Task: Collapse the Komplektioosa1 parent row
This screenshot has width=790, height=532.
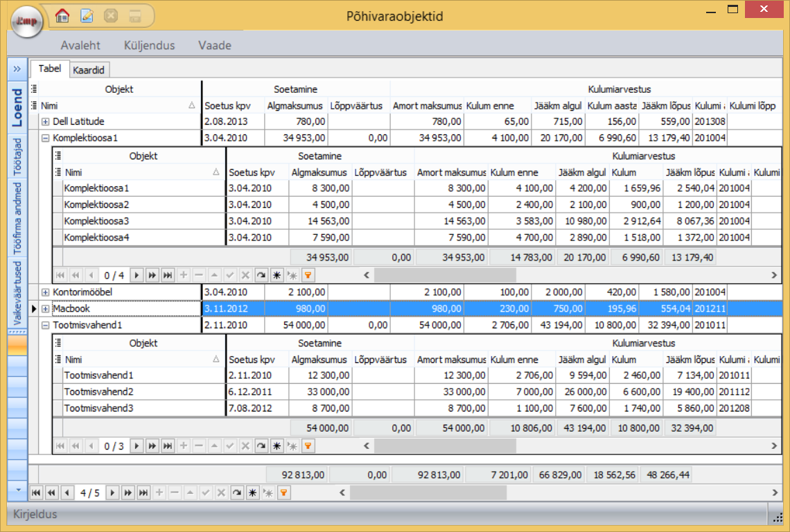Action: pyautogui.click(x=46, y=138)
